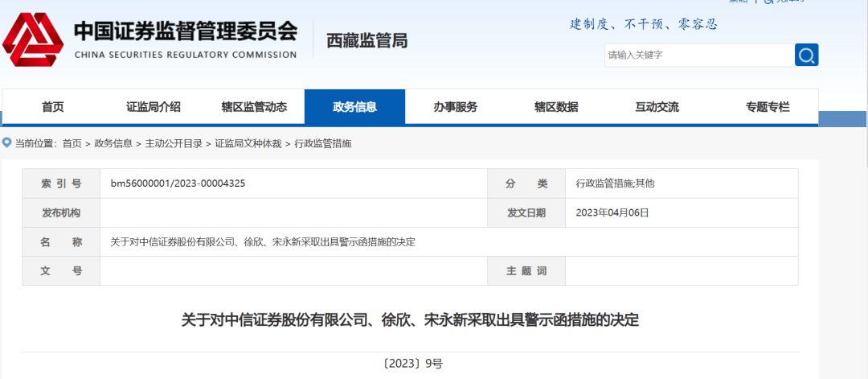The width and height of the screenshot is (868, 379).
Task: Select the 政务信息 navigation tab
Action: pyautogui.click(x=355, y=107)
